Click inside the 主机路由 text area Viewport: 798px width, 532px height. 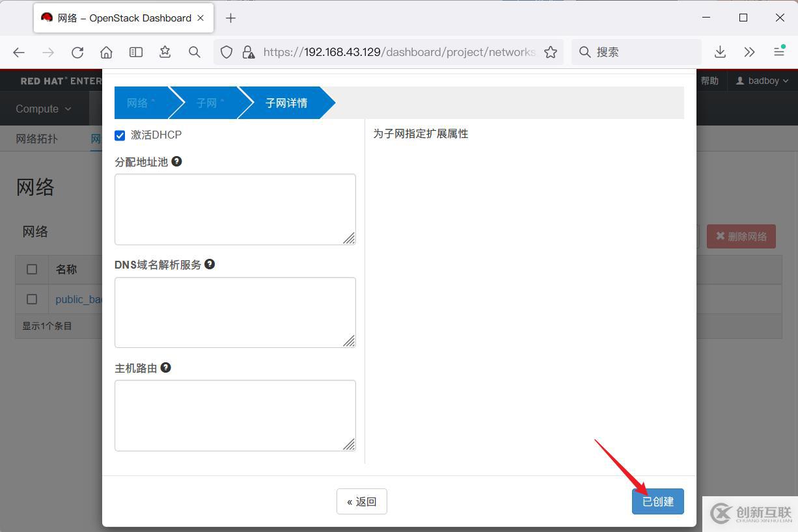point(235,416)
